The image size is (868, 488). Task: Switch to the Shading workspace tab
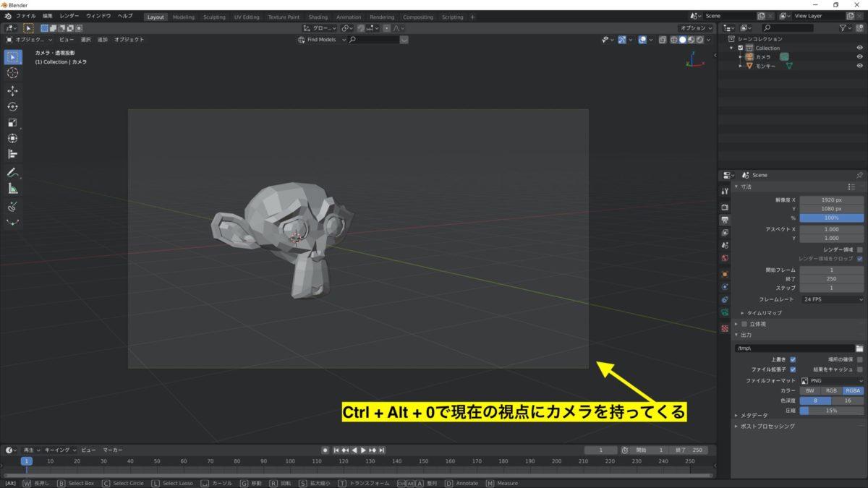[318, 17]
